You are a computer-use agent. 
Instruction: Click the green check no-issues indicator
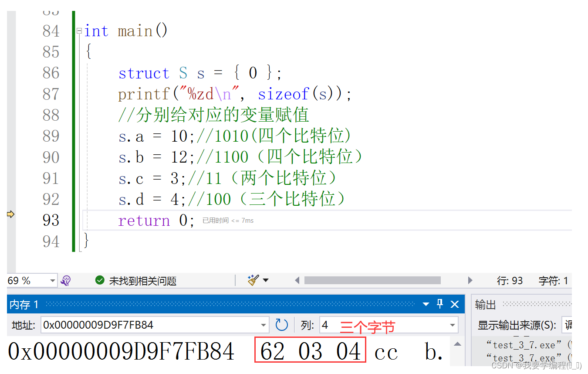click(100, 280)
